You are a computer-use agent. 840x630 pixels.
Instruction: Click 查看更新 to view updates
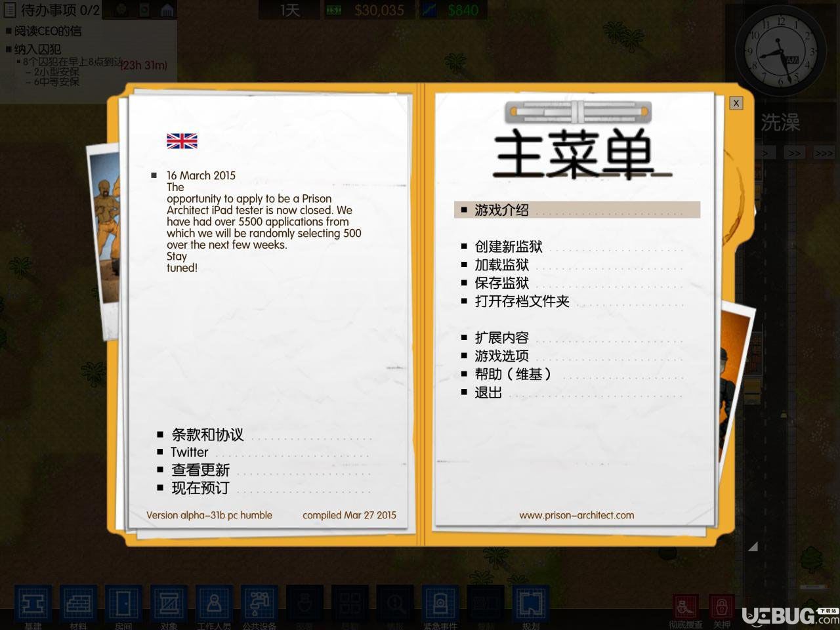click(201, 470)
